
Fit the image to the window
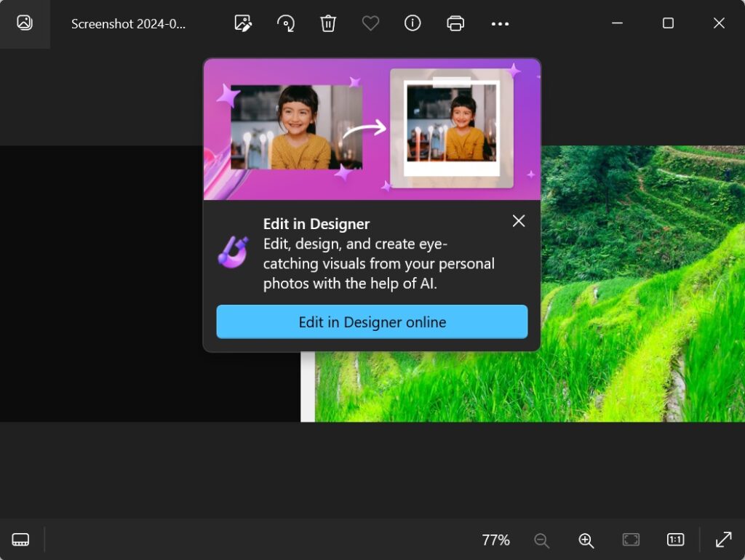pyautogui.click(x=630, y=540)
